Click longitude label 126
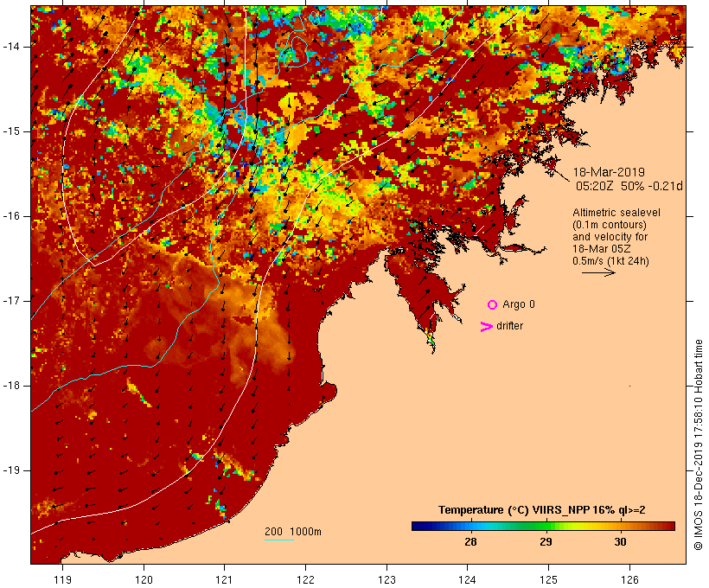 [x=629, y=580]
